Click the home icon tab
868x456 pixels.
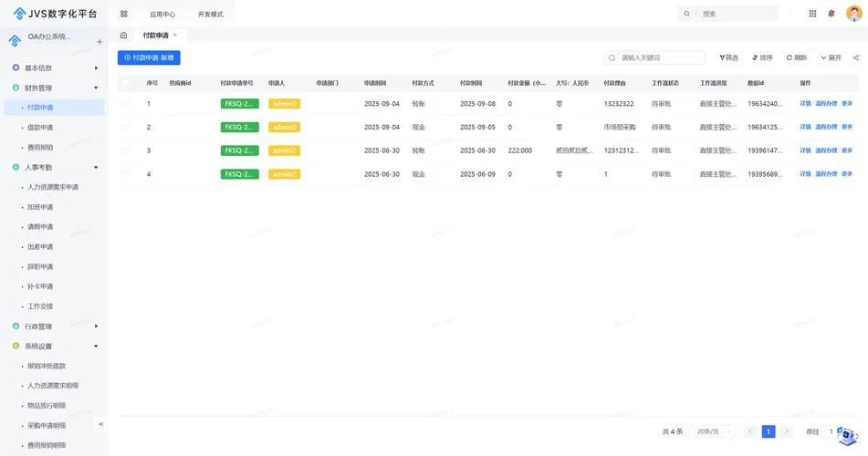click(x=123, y=36)
